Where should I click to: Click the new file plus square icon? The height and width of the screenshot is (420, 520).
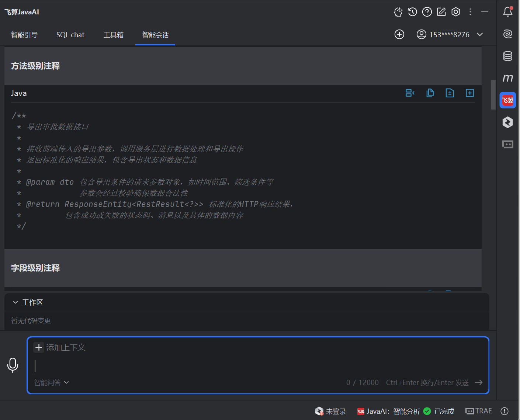[470, 93]
